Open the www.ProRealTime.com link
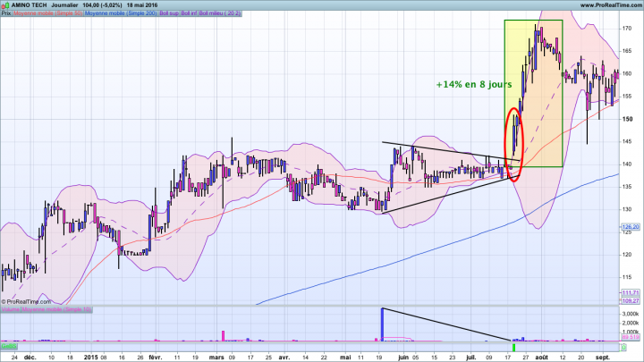Viewport: 644px width, 362px height. (x=611, y=5)
